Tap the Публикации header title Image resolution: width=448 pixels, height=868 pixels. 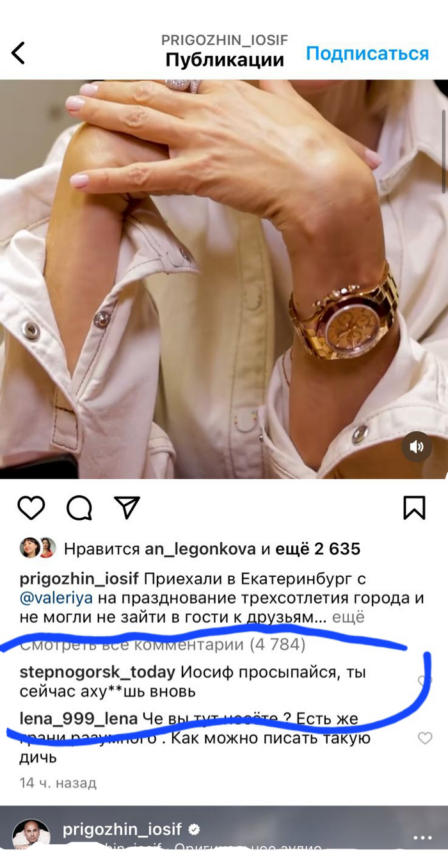click(225, 60)
